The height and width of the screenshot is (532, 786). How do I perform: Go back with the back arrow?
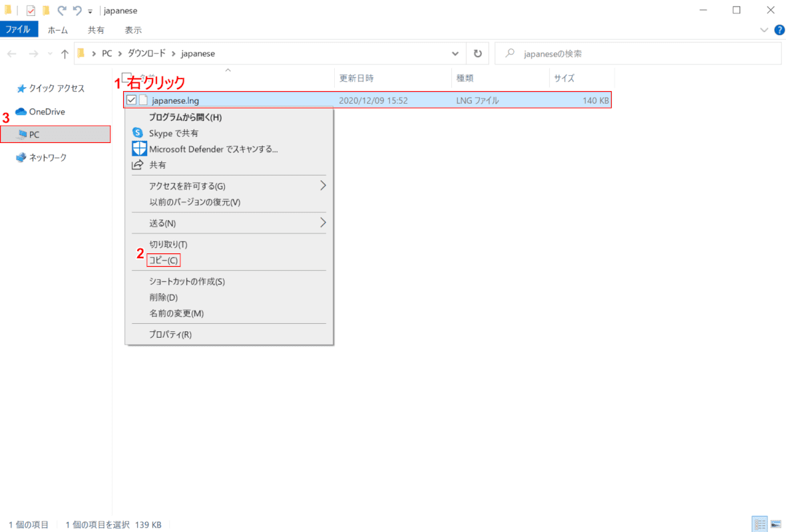click(12, 54)
